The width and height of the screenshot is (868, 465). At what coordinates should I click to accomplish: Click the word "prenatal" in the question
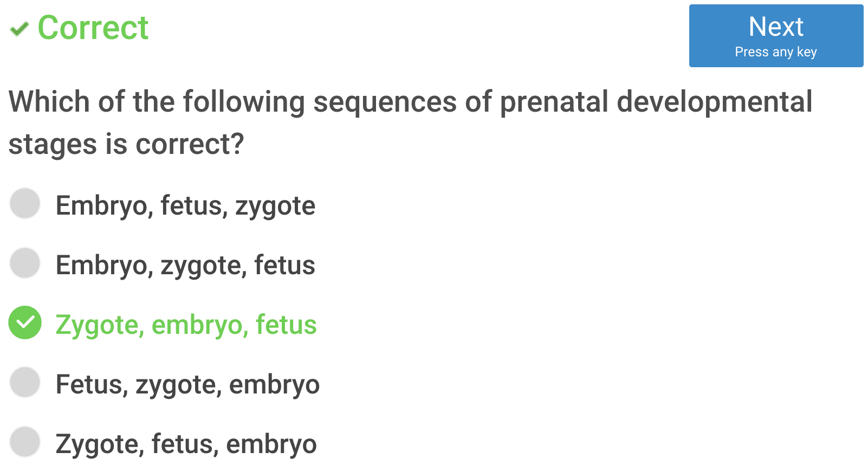[x=554, y=102]
